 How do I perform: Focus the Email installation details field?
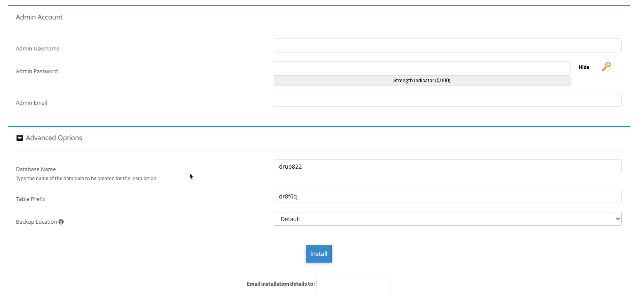(353, 284)
